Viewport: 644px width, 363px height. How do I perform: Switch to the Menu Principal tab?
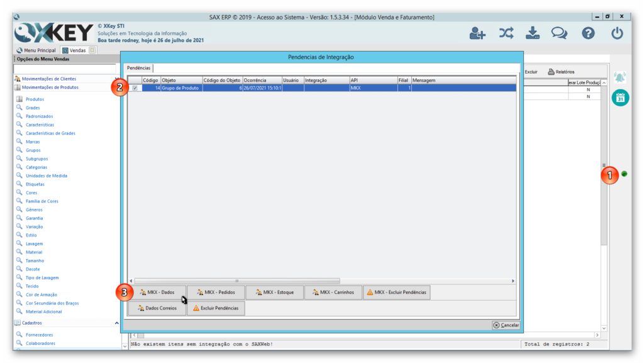(x=36, y=50)
